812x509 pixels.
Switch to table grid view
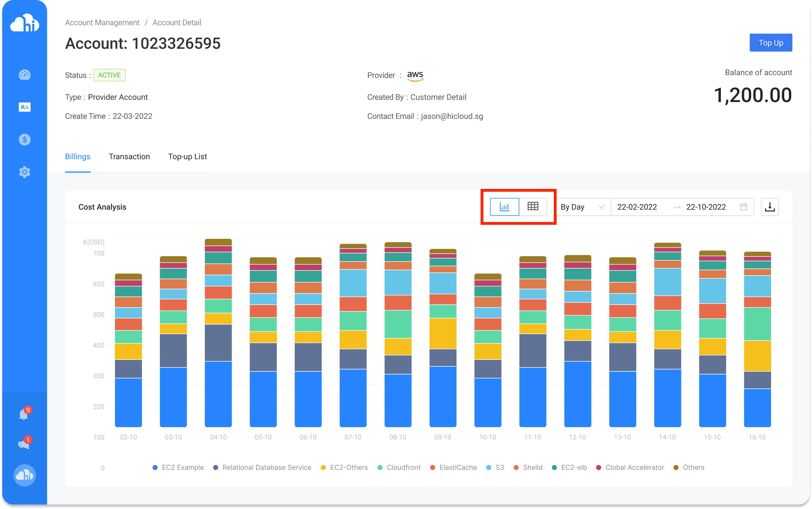pyautogui.click(x=533, y=207)
